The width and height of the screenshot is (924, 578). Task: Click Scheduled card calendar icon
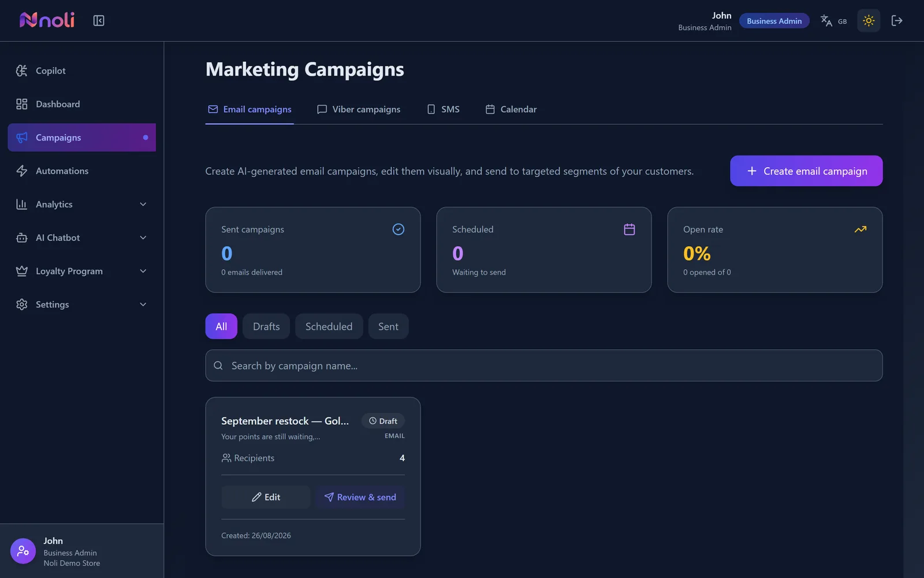[629, 229]
